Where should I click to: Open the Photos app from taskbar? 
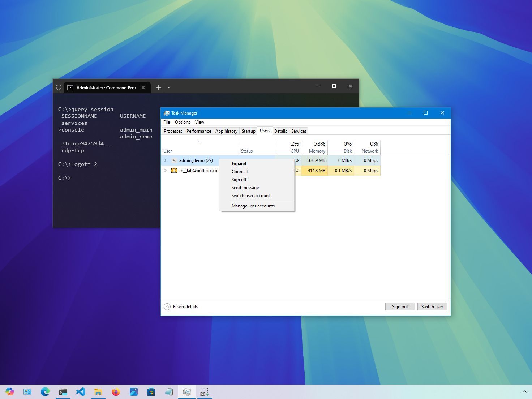pos(133,392)
